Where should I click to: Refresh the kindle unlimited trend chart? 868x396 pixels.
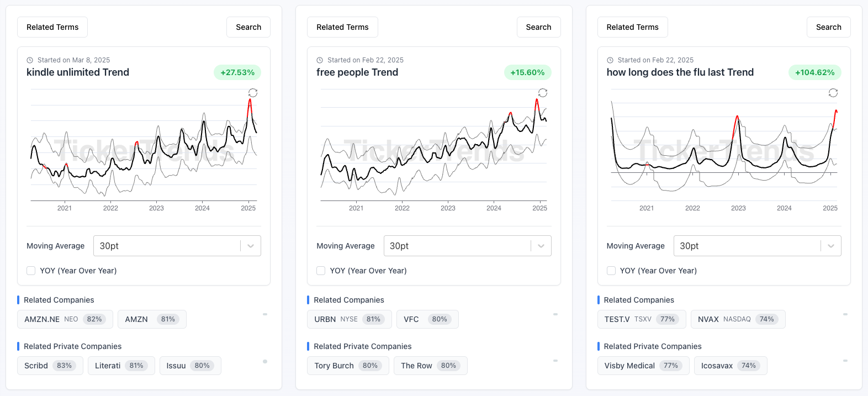[x=253, y=93]
